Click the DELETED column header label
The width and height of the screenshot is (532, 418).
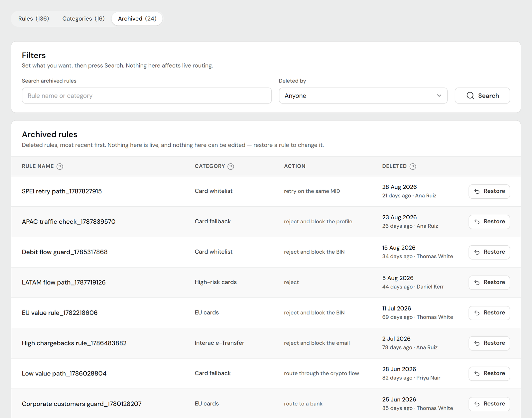coord(394,166)
